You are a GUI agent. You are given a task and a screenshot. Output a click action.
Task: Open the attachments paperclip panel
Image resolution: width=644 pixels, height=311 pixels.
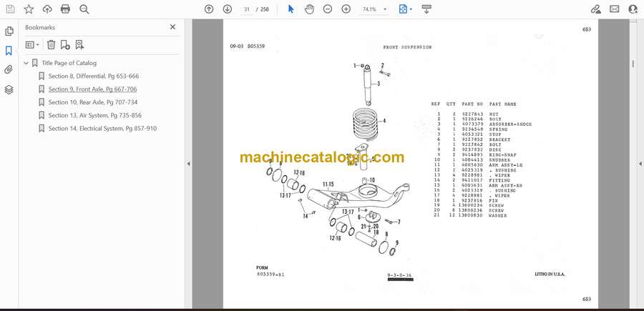(x=9, y=70)
